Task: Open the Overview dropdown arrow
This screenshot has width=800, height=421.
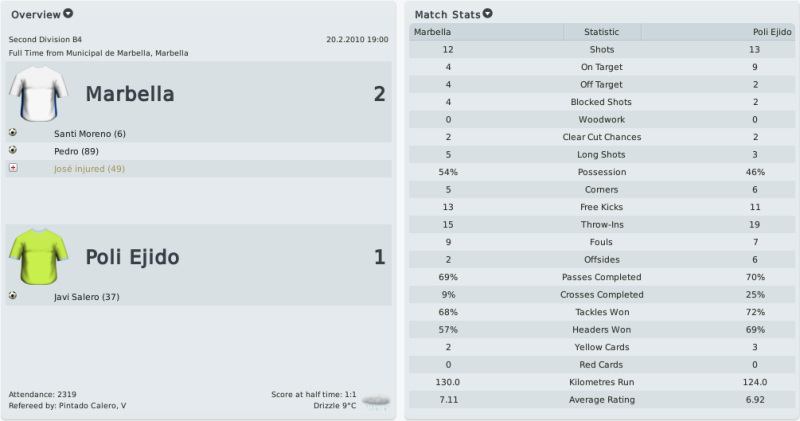Action: coord(68,14)
